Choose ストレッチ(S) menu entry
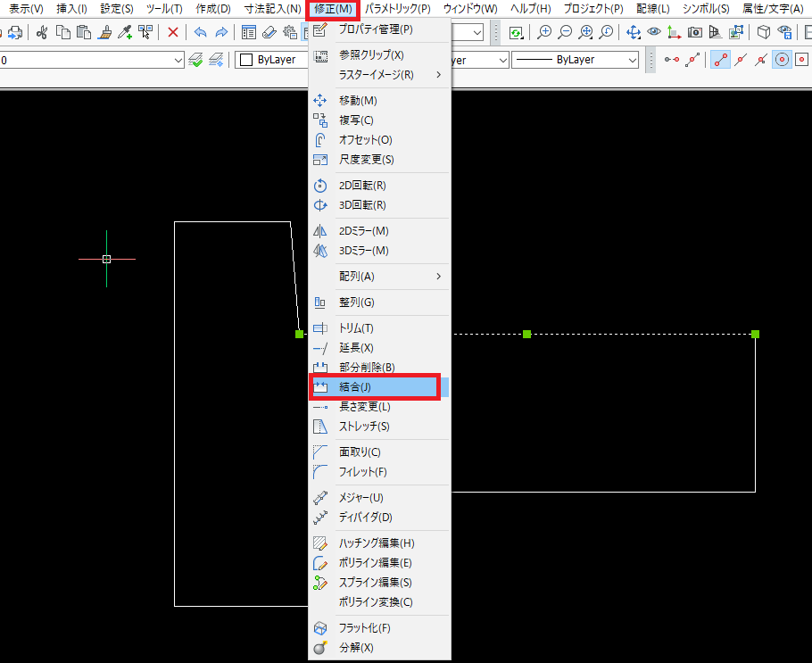Viewport: 812px width, 663px height. [379, 427]
